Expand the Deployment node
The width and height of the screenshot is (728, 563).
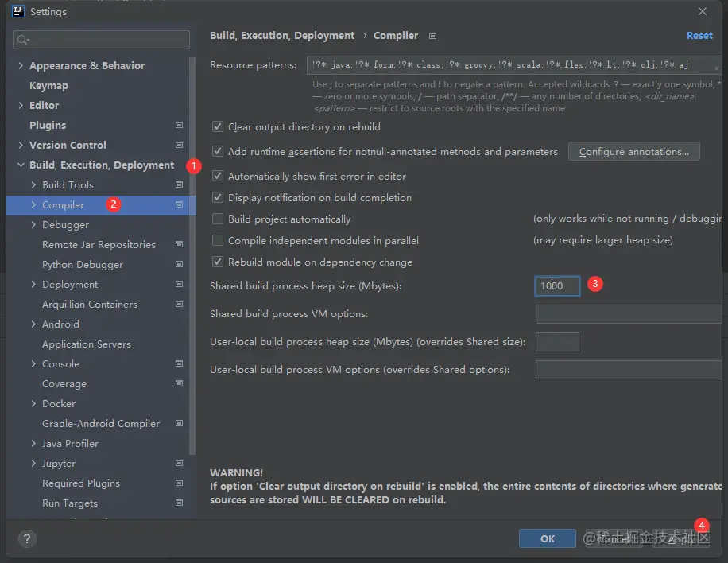33,285
